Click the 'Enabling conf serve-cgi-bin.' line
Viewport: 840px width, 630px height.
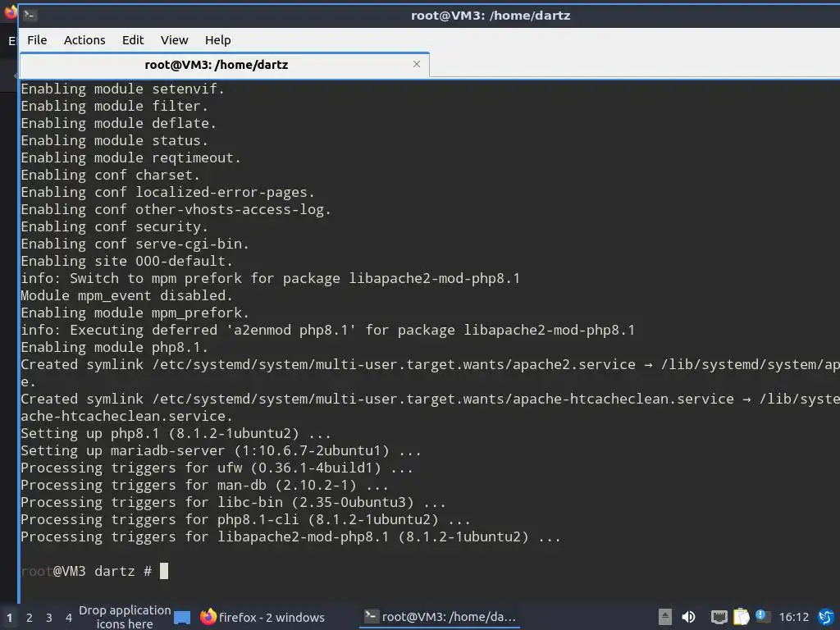pos(135,244)
